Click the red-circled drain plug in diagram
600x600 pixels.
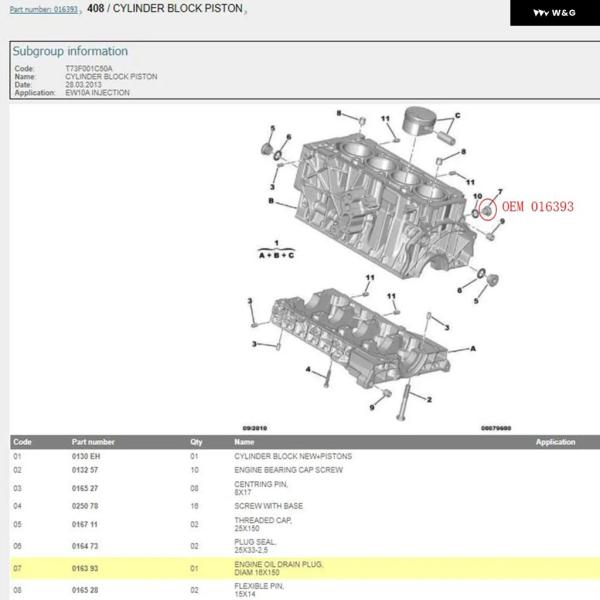[x=485, y=211]
